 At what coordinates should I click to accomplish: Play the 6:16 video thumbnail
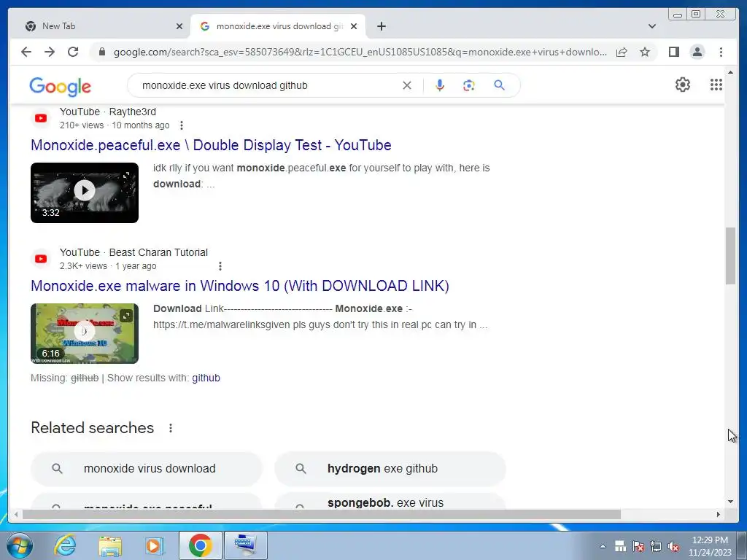[x=85, y=333]
